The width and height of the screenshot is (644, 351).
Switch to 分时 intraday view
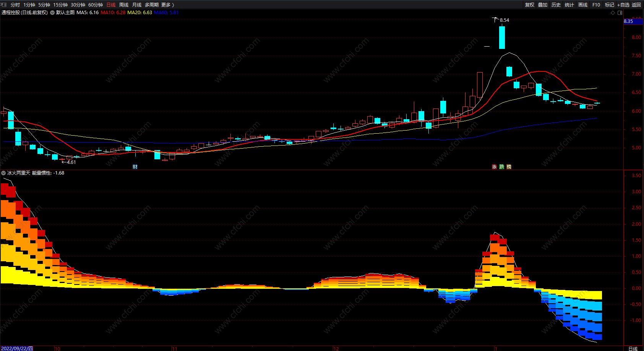15,5
